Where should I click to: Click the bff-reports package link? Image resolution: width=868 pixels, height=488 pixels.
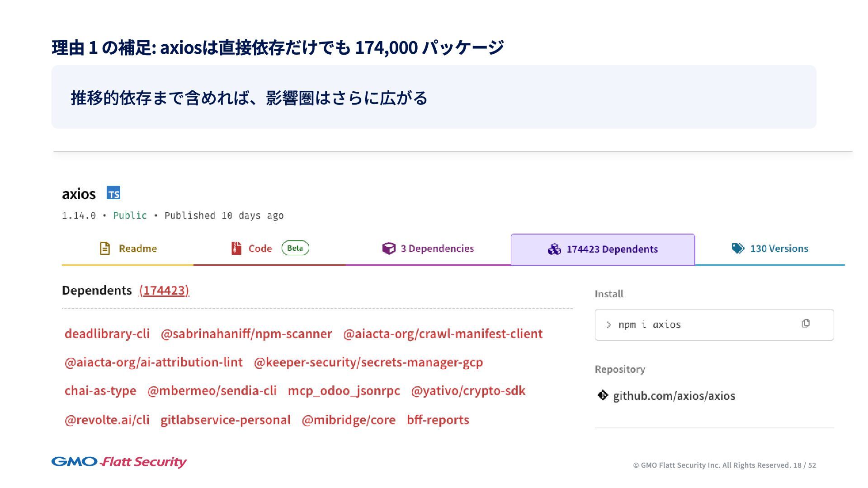438,420
